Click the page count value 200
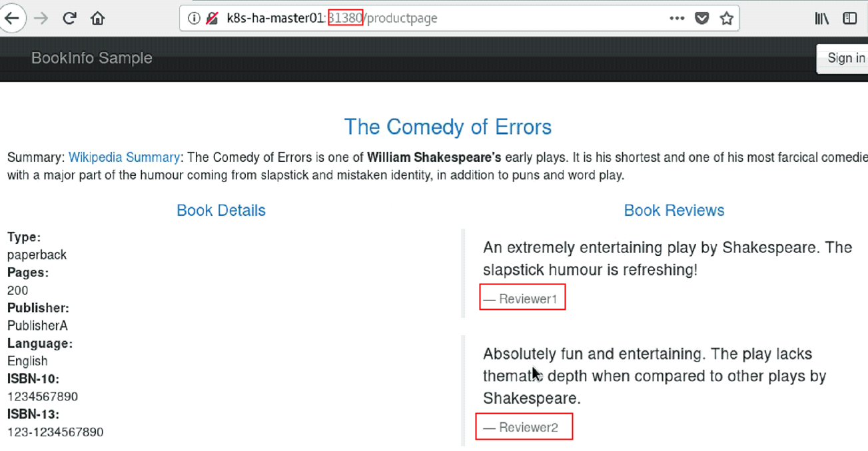Image resolution: width=868 pixels, height=451 pixels. 18,290
